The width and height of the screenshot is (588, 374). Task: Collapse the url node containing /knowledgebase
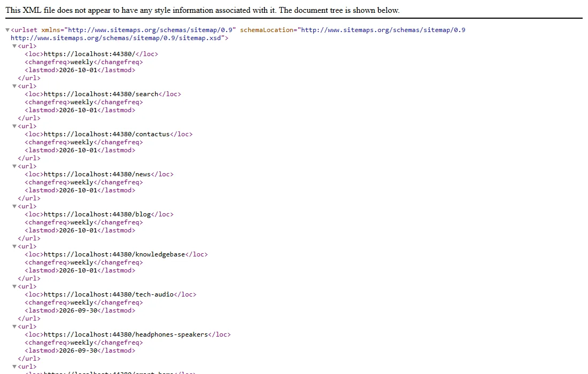pyautogui.click(x=14, y=247)
